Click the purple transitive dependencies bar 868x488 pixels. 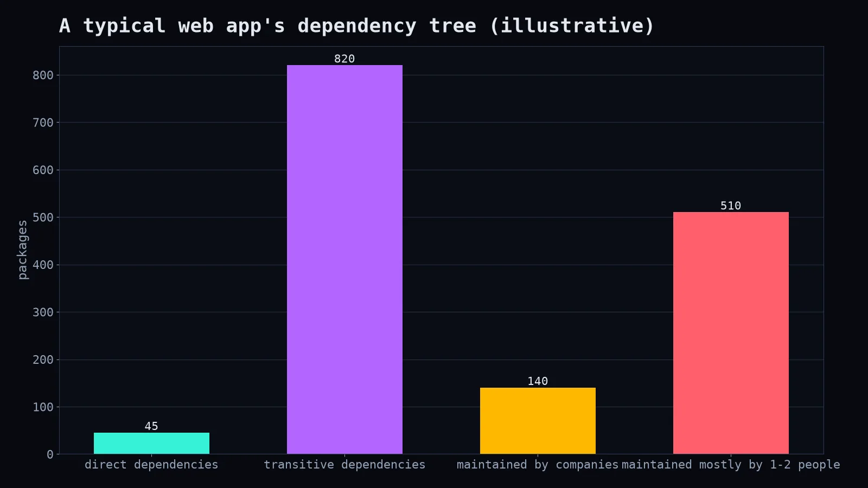coord(344,259)
